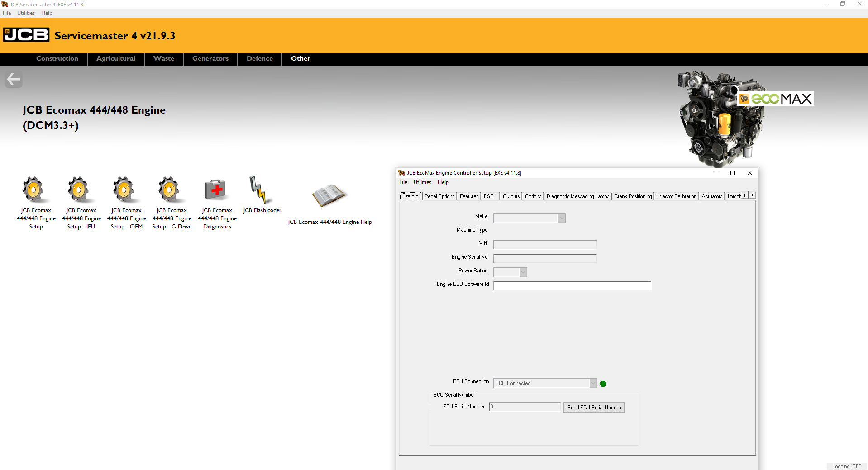This screenshot has height=470, width=868.
Task: Click the green ECU connection status indicator
Action: [603, 383]
